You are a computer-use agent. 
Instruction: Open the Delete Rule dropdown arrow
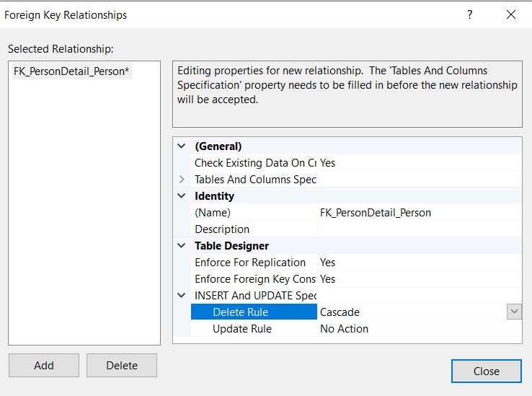(514, 312)
